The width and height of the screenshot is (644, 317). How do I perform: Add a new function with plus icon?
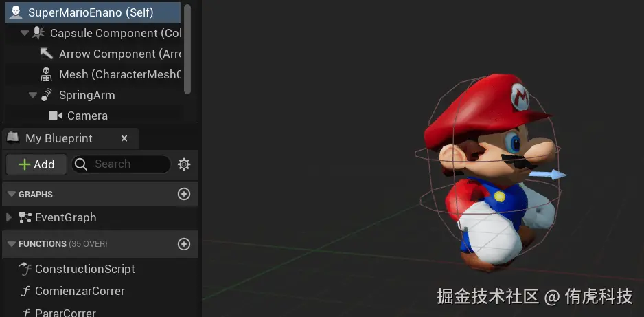(184, 244)
